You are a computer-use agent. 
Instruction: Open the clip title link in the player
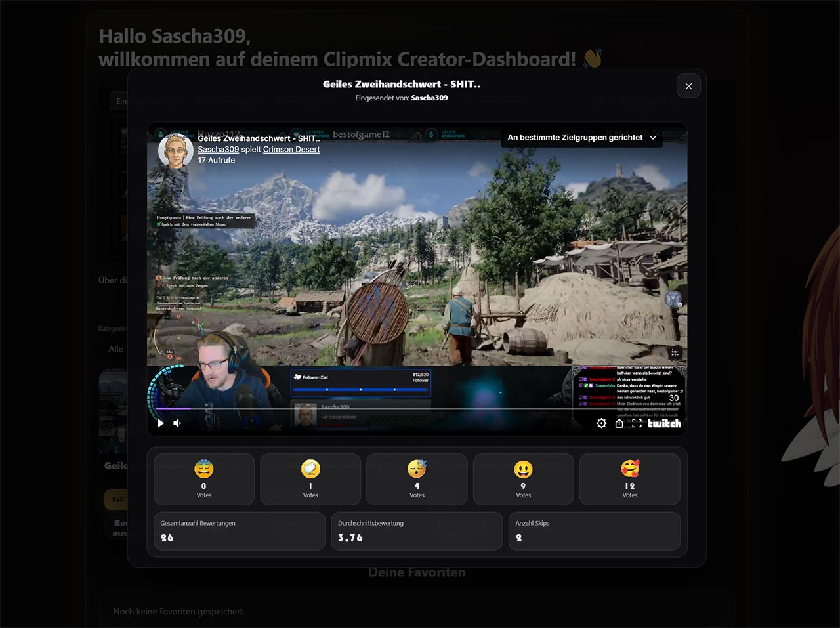click(259, 138)
